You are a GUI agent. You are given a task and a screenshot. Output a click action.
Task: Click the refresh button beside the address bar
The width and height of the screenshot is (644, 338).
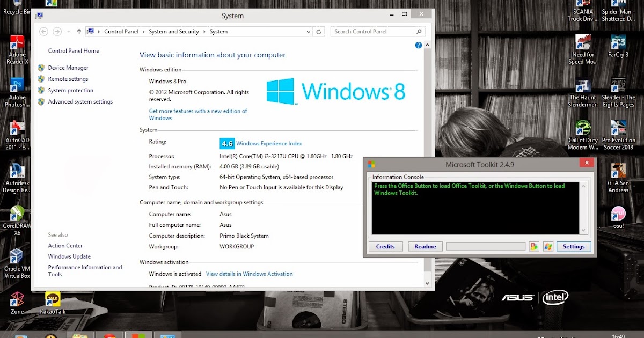click(x=319, y=32)
